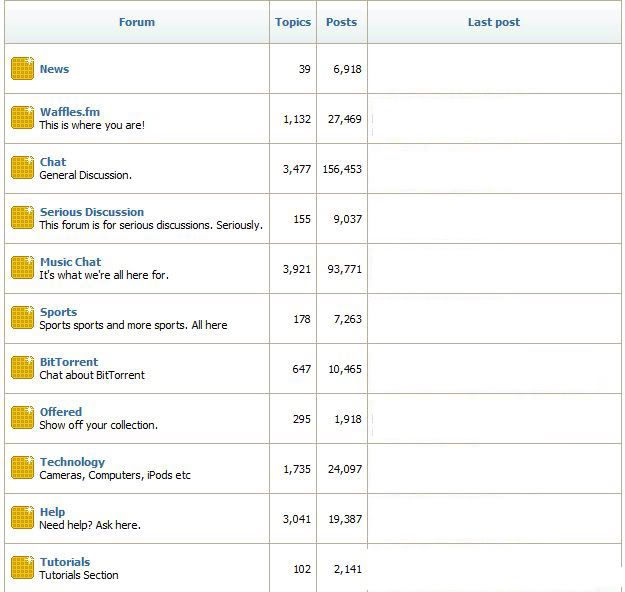Click the waffle icon next to Chat

point(23,168)
